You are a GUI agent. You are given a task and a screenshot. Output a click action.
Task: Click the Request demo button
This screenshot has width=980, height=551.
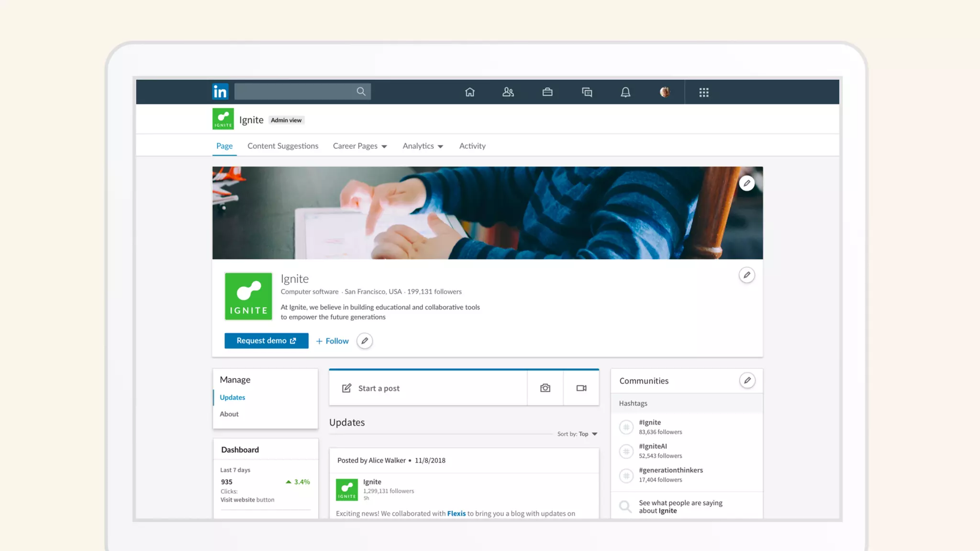[x=266, y=341]
